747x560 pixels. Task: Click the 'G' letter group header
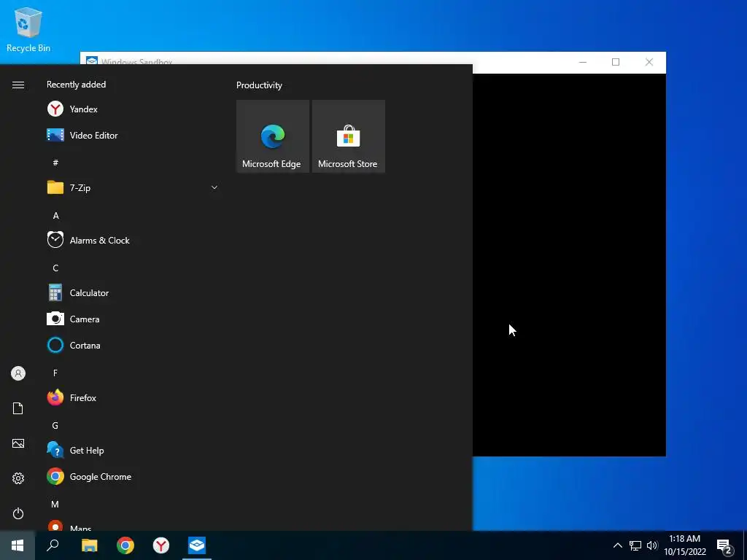coord(55,425)
